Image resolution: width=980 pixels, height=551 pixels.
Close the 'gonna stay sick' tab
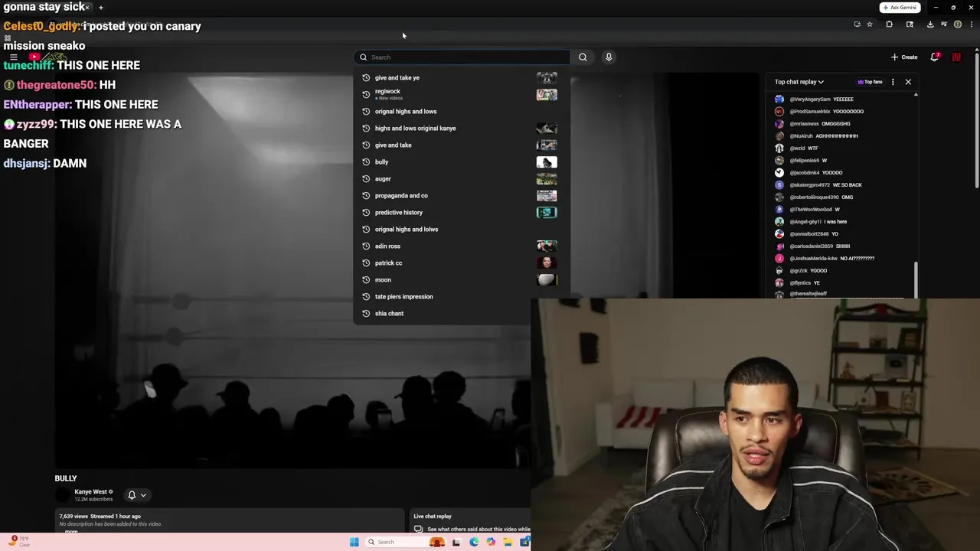87,8
